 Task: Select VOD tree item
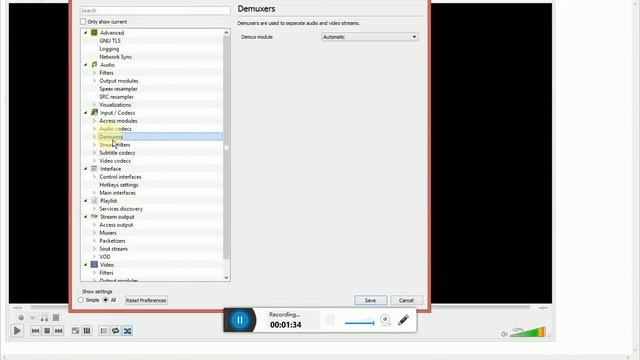click(105, 257)
